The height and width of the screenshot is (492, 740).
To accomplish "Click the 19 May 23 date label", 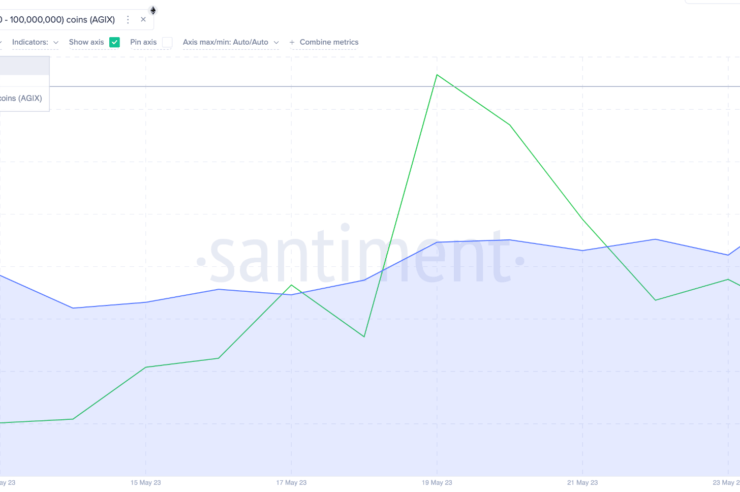I will coord(437,483).
